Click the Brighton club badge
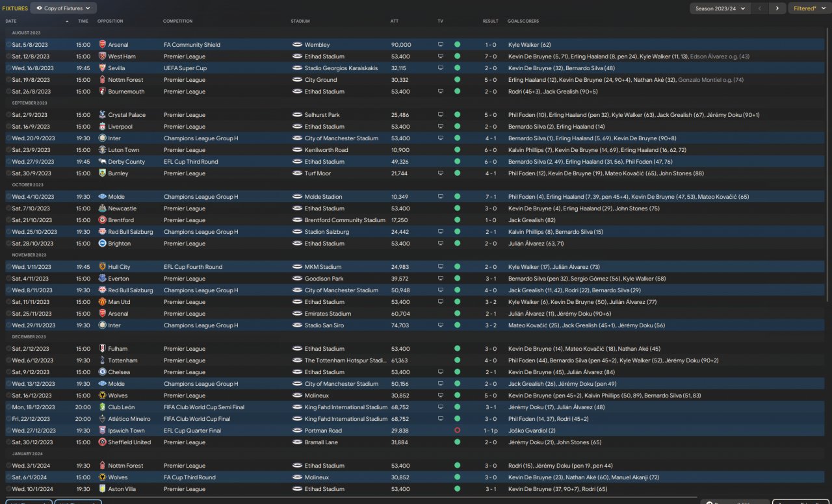This screenshot has width=832, height=504. pyautogui.click(x=102, y=244)
